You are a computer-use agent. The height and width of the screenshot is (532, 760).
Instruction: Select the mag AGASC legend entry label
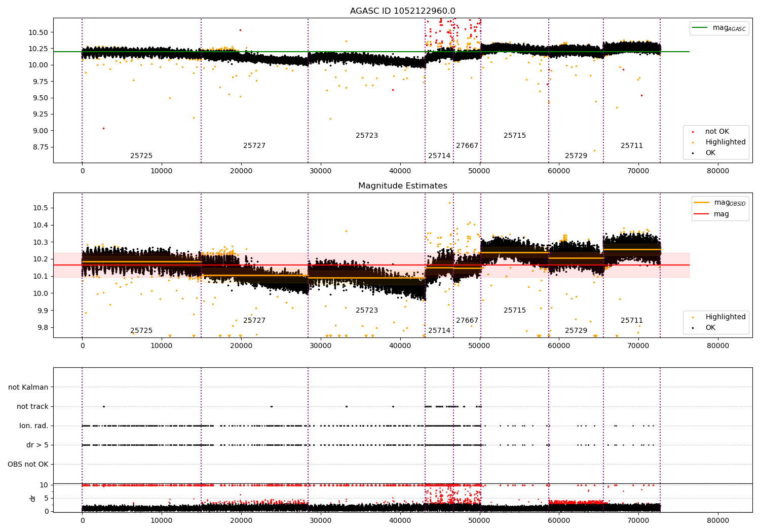point(729,28)
